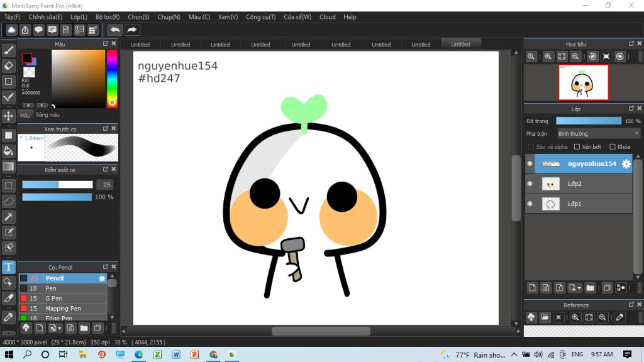Click the Undo arrow in top toolbar
The height and width of the screenshot is (362, 644).
[x=115, y=30]
